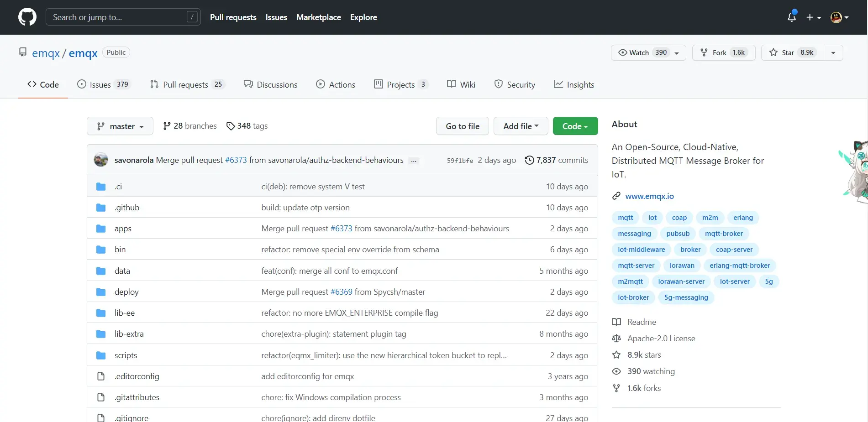Open the star lists dropdown arrow

833,53
